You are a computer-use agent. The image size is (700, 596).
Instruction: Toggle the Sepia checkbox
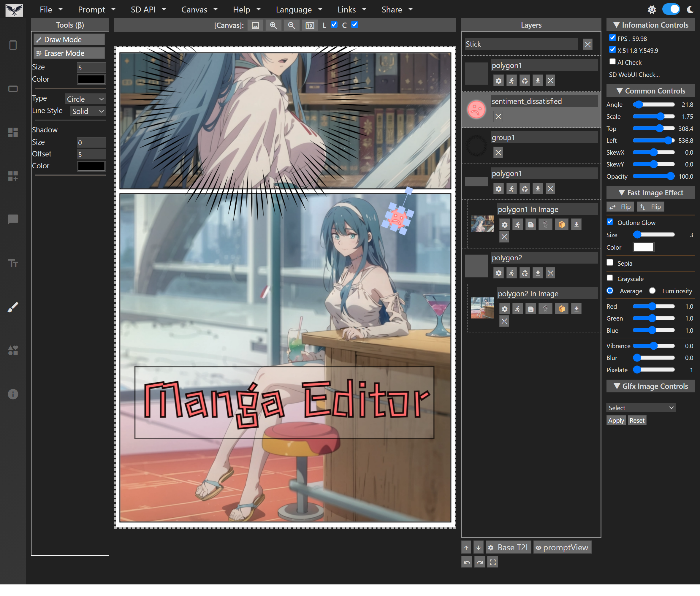tap(610, 262)
